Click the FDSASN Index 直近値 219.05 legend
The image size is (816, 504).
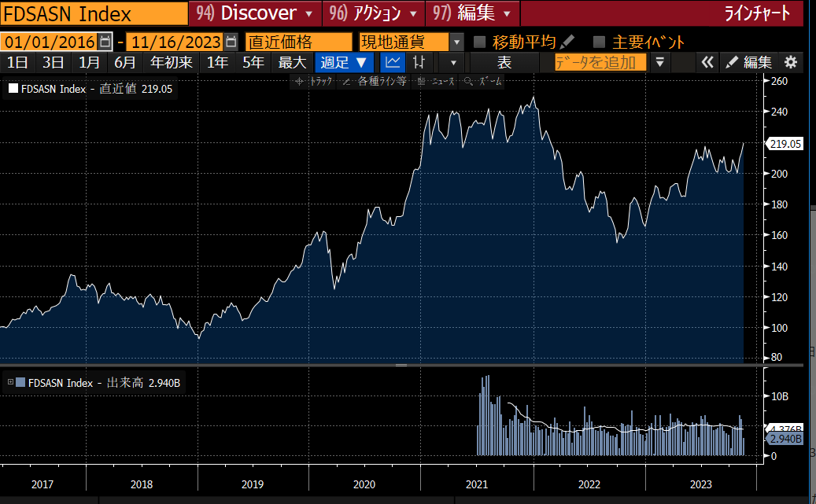(x=90, y=88)
